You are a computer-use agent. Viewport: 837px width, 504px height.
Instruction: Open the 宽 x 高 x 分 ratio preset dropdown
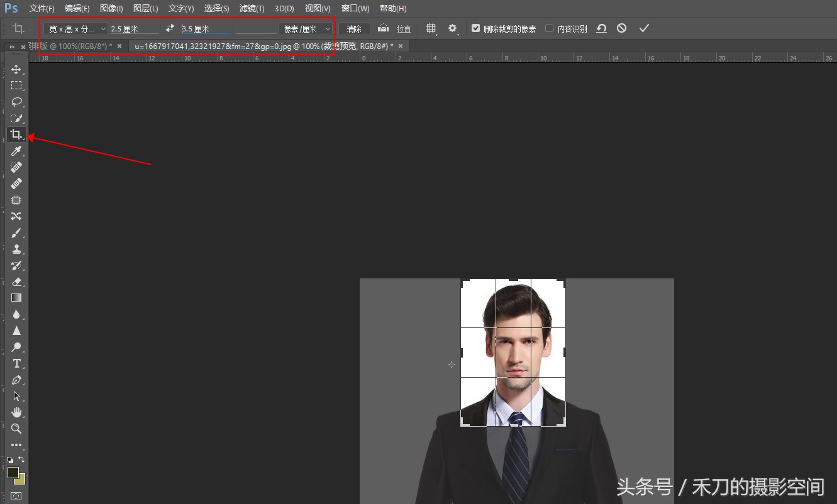coord(75,29)
